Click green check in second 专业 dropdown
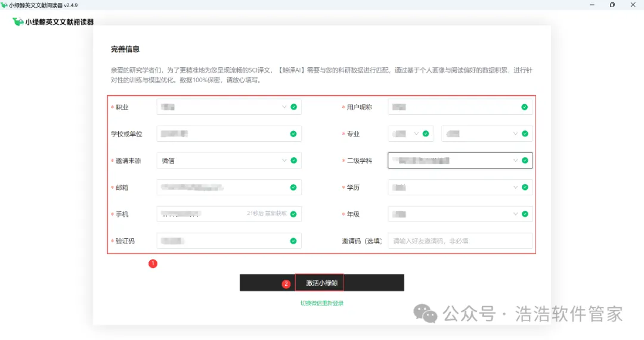Viewport: 644px width, 340px height. (525, 134)
